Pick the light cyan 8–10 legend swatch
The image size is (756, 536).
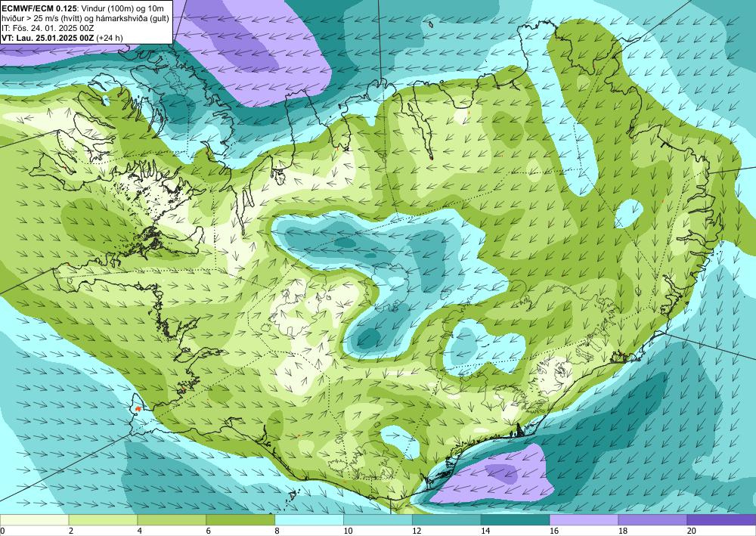click(309, 520)
